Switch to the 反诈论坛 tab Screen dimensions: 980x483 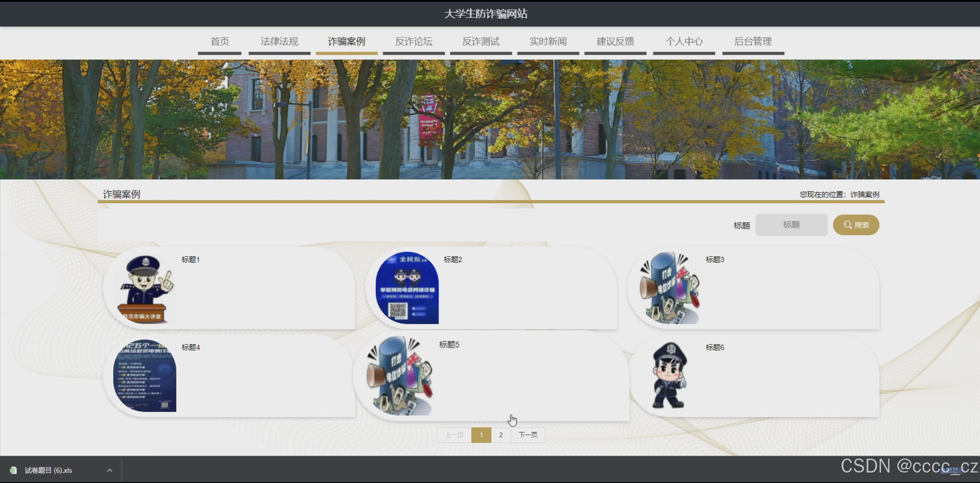[413, 42]
